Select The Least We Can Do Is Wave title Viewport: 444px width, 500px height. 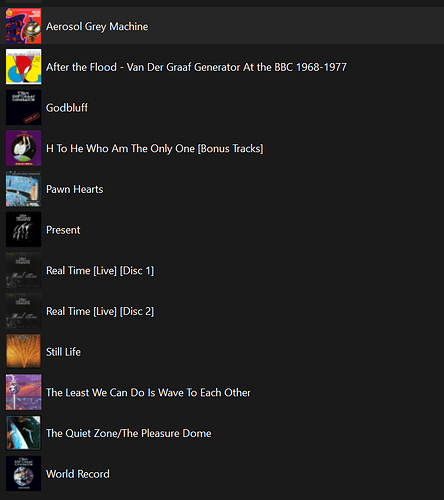148,392
